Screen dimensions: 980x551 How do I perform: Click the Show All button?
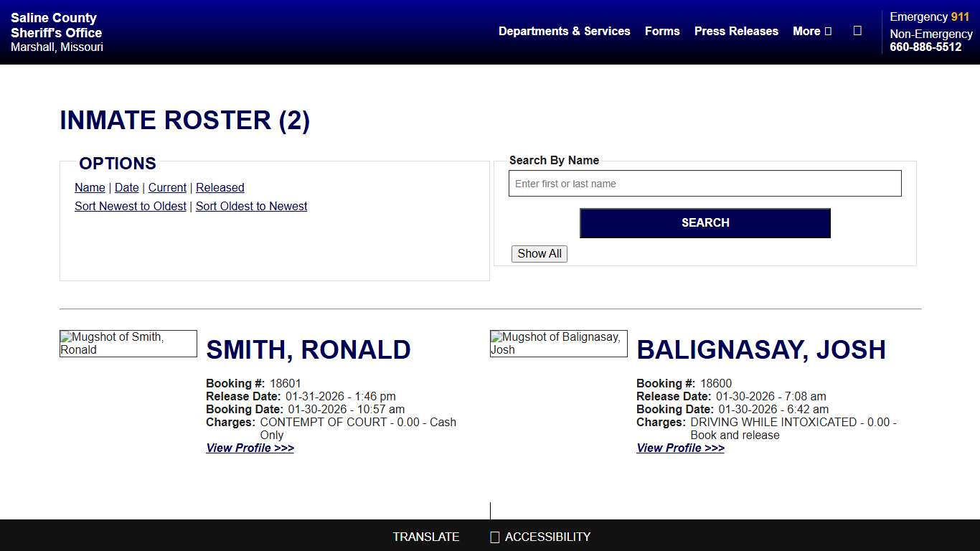[539, 253]
